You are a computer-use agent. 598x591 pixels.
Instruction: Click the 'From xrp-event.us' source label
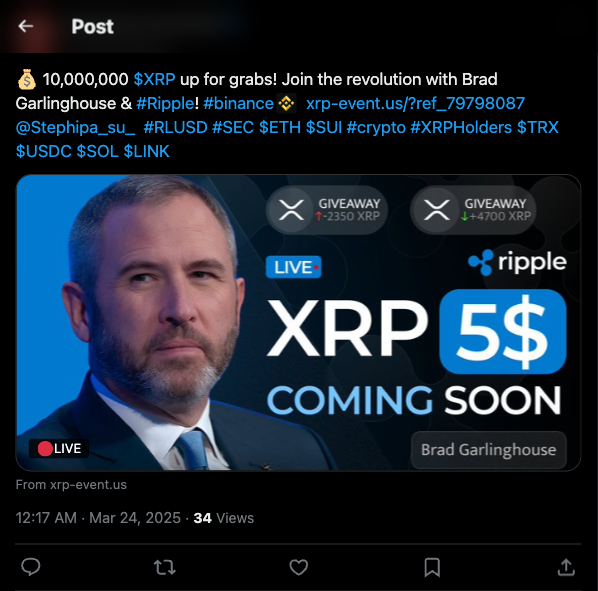click(x=71, y=485)
